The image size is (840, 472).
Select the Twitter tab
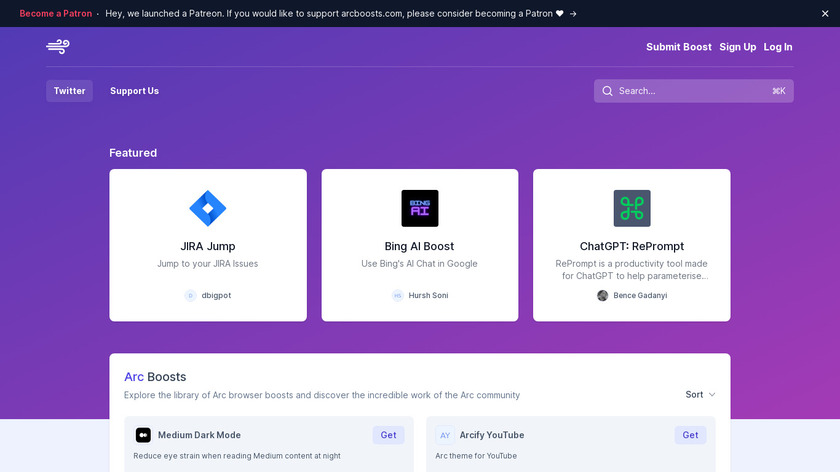coord(69,91)
